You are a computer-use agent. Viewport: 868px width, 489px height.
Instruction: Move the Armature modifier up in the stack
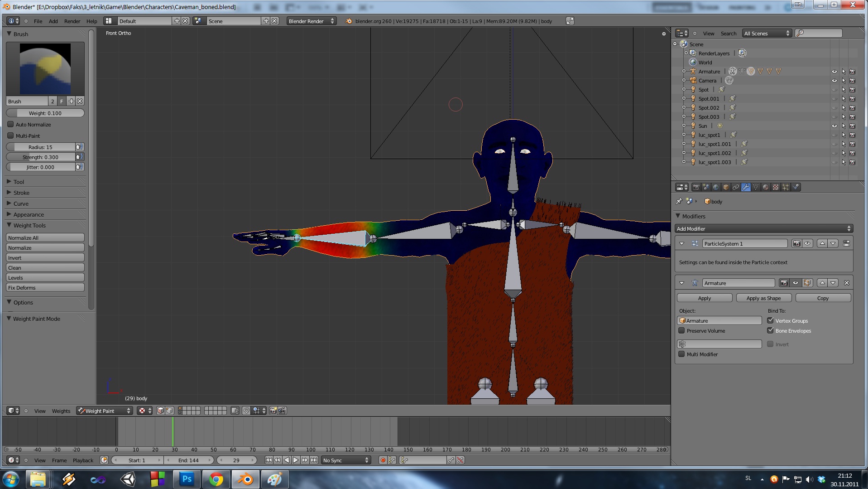click(823, 283)
